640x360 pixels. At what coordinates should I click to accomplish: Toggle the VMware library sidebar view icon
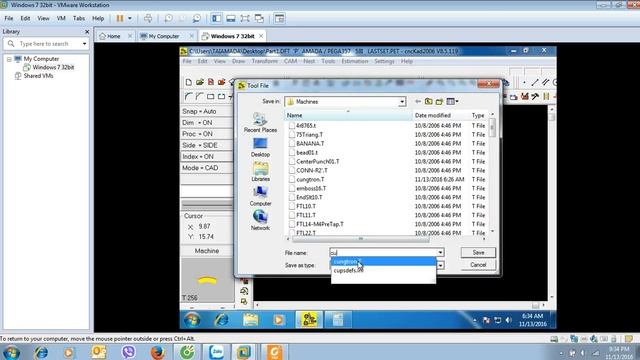(216, 18)
